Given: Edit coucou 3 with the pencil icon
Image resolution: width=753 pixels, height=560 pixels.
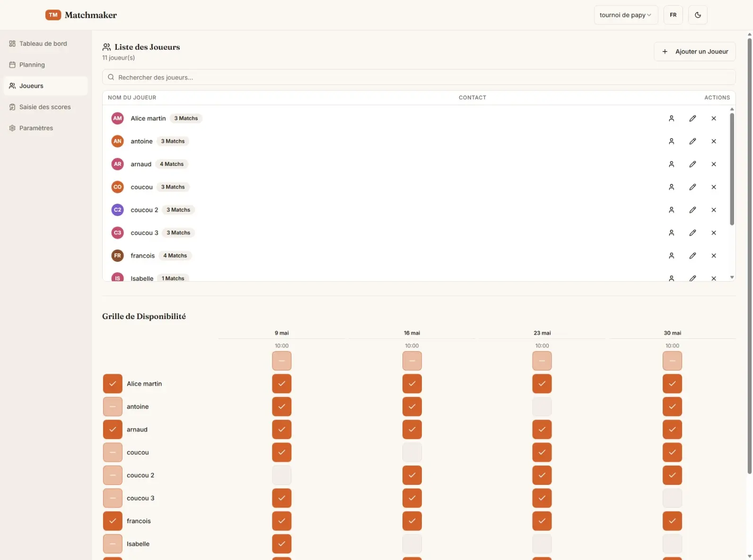Looking at the screenshot, I should 692,233.
